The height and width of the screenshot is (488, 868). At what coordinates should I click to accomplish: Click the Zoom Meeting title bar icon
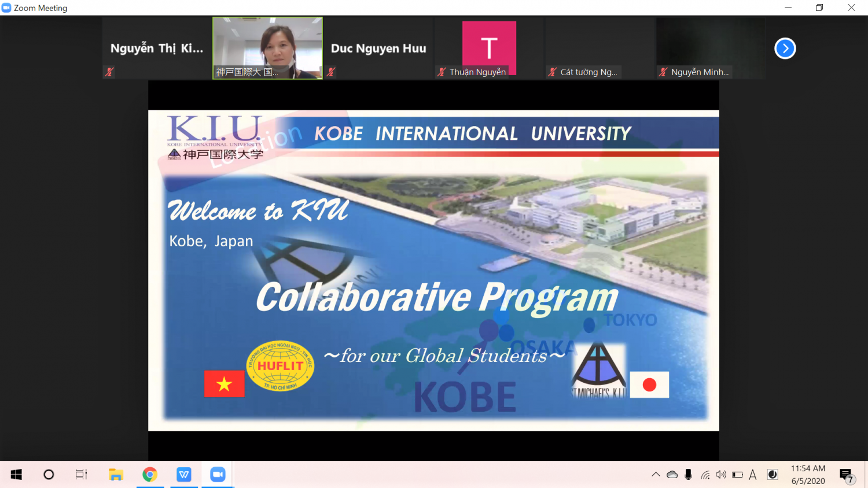pyautogui.click(x=6, y=8)
